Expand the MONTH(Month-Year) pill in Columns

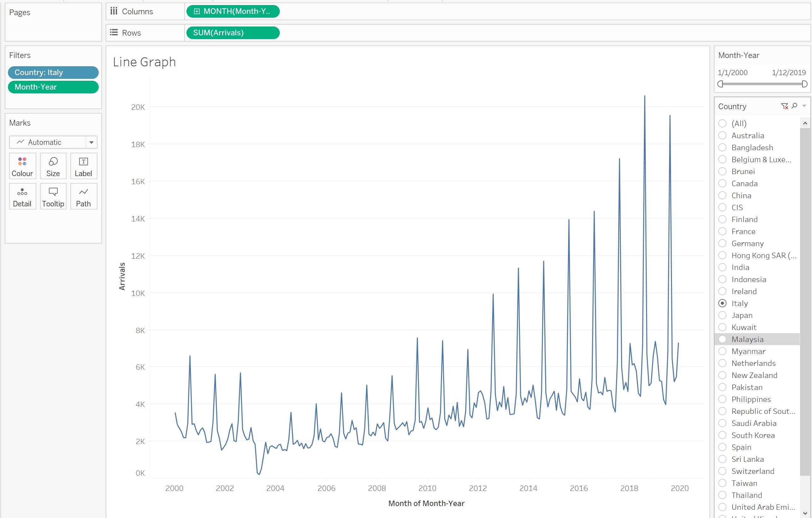coord(197,11)
